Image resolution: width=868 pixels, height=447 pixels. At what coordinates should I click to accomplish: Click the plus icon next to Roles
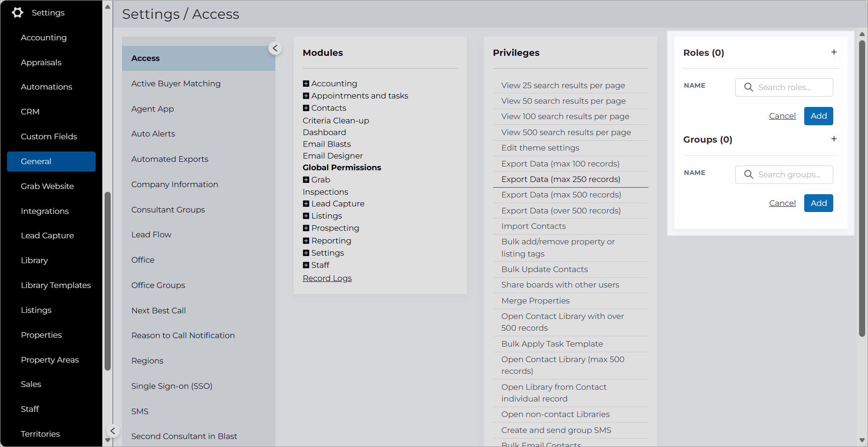click(834, 52)
